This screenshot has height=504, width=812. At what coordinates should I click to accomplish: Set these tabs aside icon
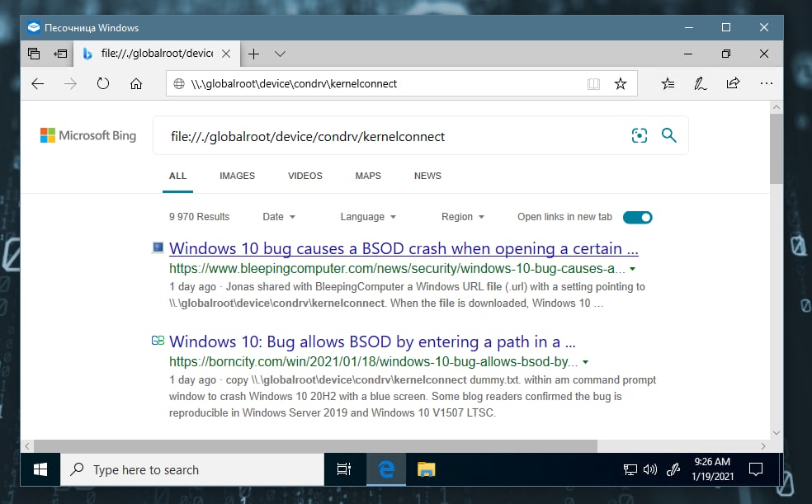pos(60,54)
